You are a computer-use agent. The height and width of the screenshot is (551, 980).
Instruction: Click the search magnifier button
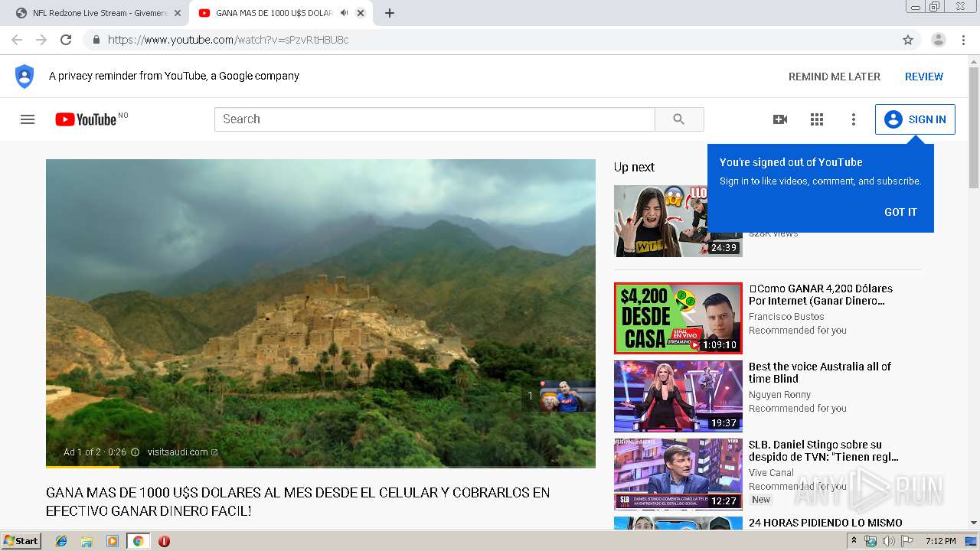679,119
